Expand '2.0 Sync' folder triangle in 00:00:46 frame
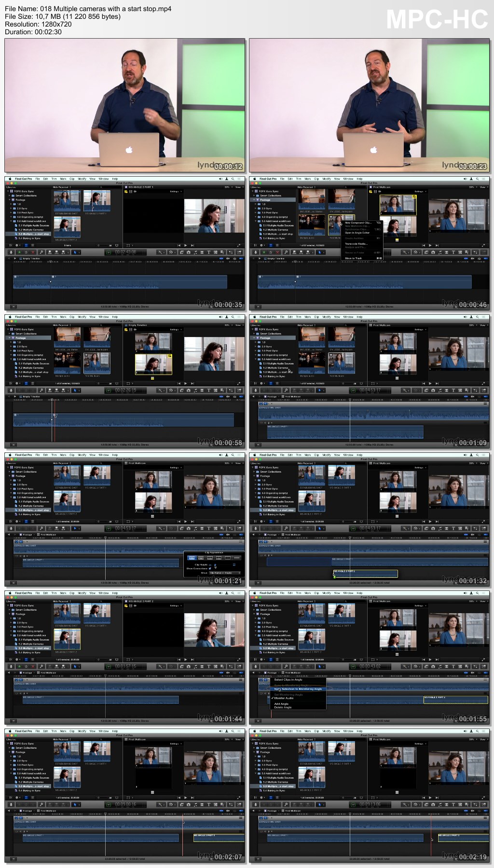Screen dimensions: 494x868 (256, 209)
